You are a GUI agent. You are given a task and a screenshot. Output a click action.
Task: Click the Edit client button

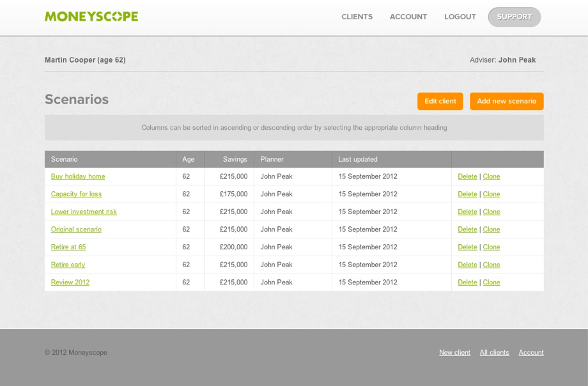click(x=440, y=101)
